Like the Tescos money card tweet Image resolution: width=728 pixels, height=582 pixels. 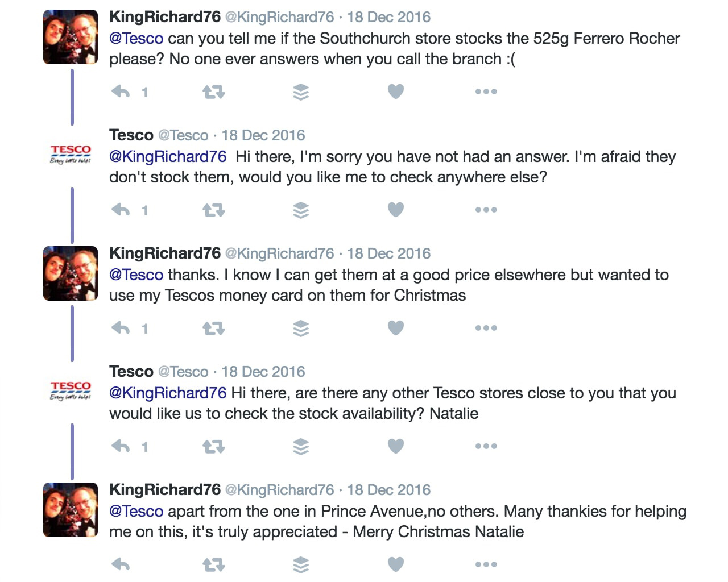(396, 328)
